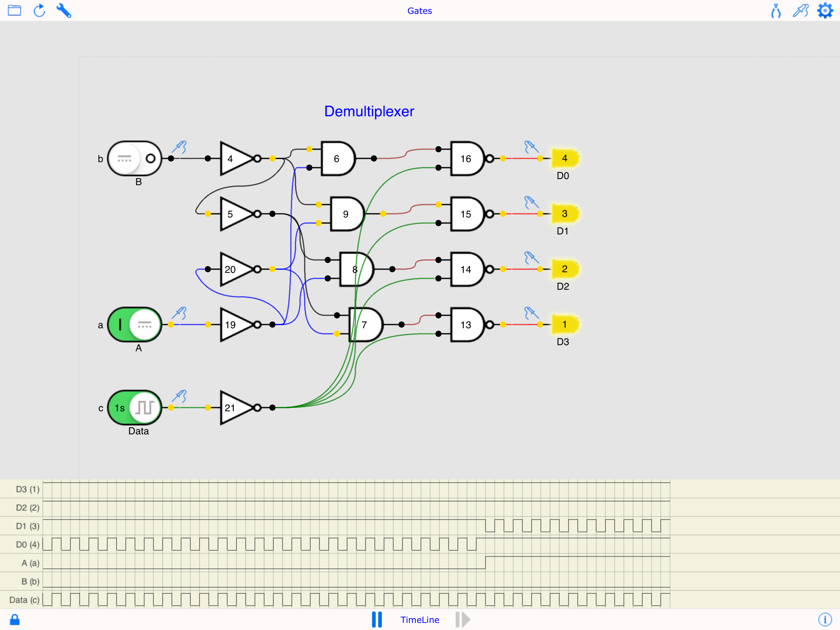Open the file folder icon

click(14, 10)
